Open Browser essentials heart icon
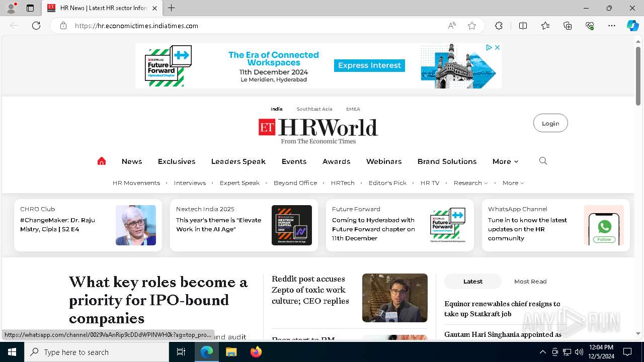Image resolution: width=644 pixels, height=362 pixels. [590, 26]
